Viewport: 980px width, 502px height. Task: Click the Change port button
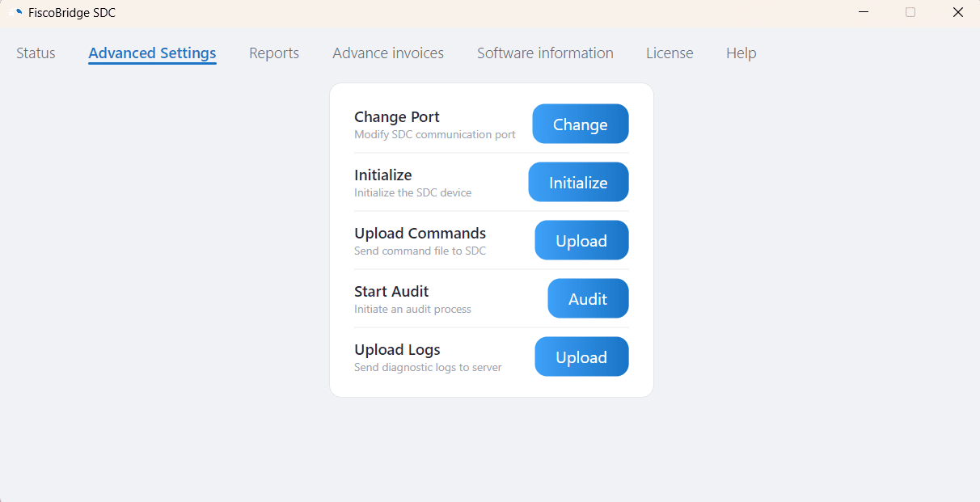(x=581, y=124)
